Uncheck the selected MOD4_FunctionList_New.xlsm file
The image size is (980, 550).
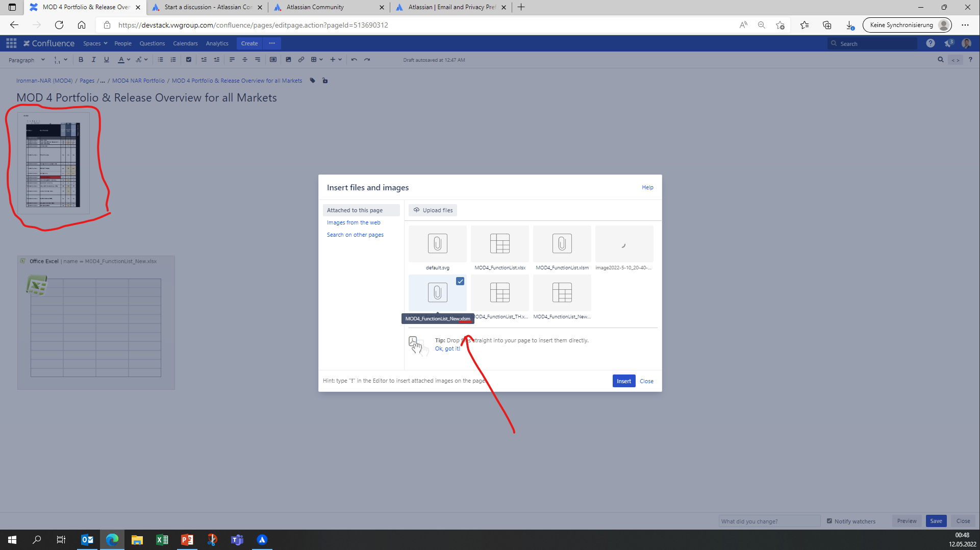460,281
